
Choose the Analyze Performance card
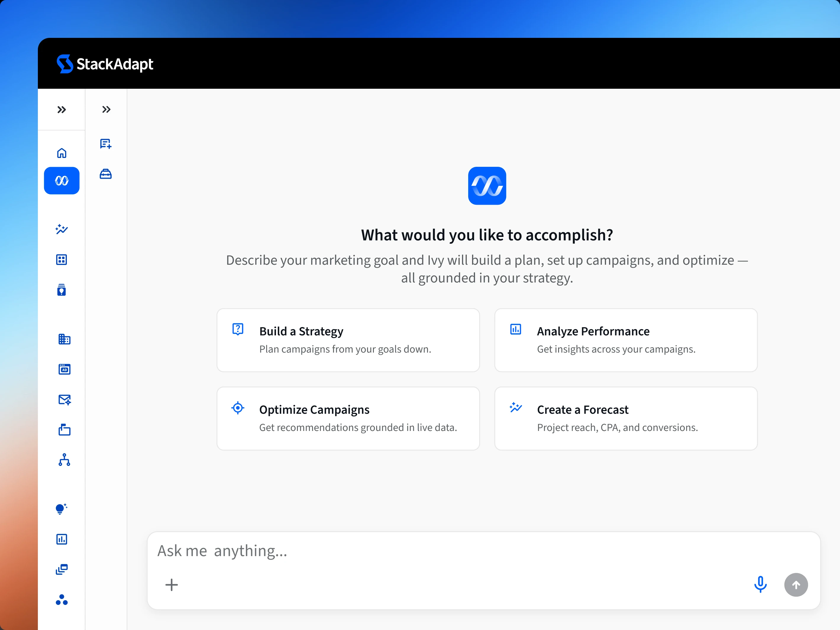pos(626,340)
